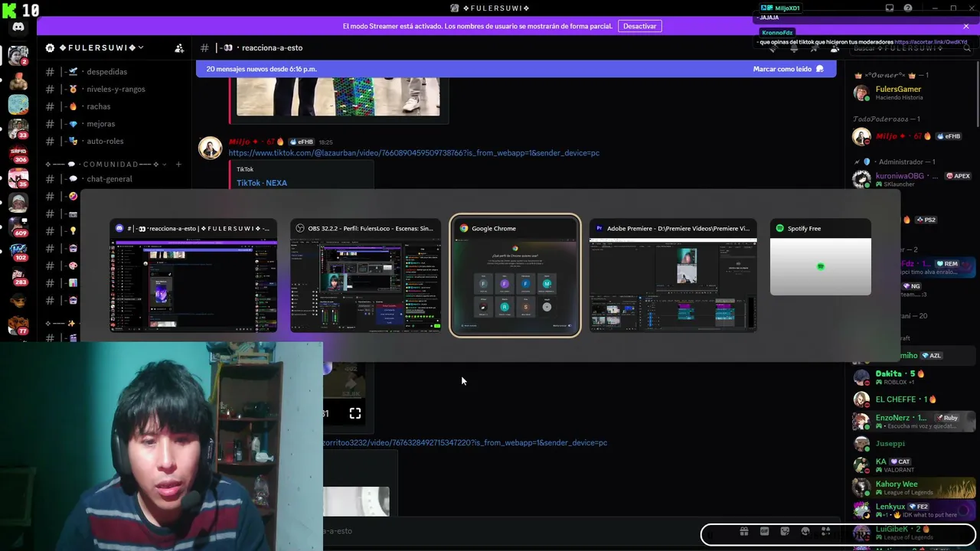The height and width of the screenshot is (551, 980).
Task: Click the search magnifier icon
Action: tap(967, 48)
